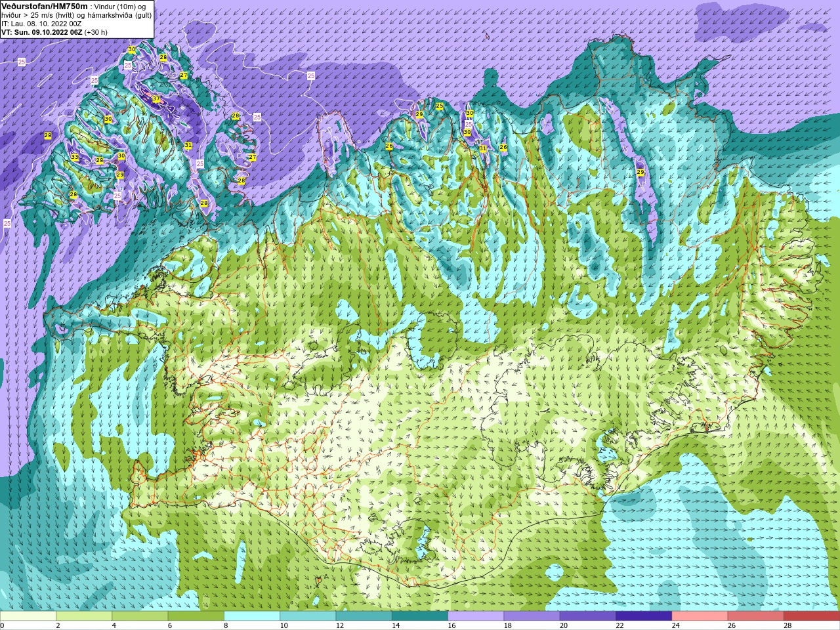This screenshot has height=630, width=840.
Task: Click the 0–2 m/s pale yellow legend swatch
Action: (28, 616)
